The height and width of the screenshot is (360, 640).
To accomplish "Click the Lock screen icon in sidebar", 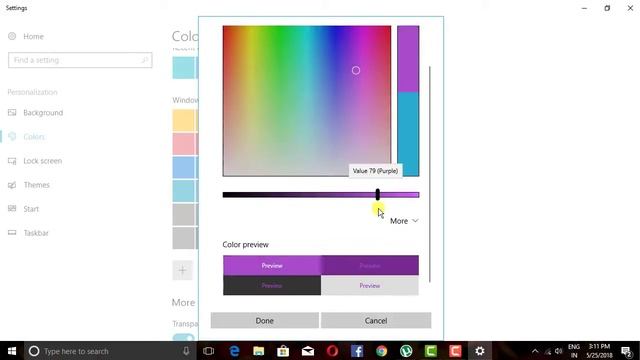I will click(x=12, y=161).
